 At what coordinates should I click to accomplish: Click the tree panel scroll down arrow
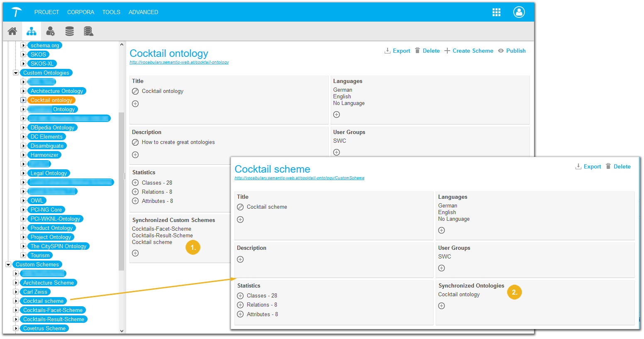(122, 331)
